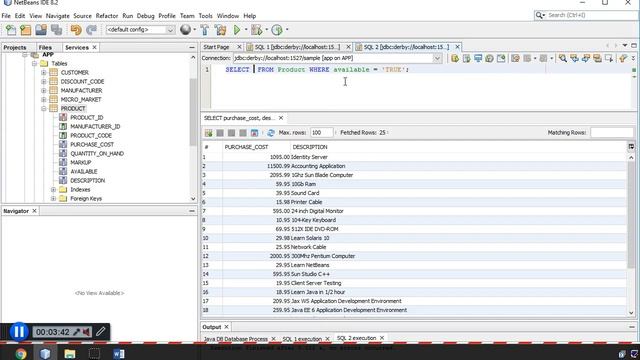Click the pencil annotate icon on recorder bar
The width and height of the screenshot is (640, 360).
pos(101,331)
